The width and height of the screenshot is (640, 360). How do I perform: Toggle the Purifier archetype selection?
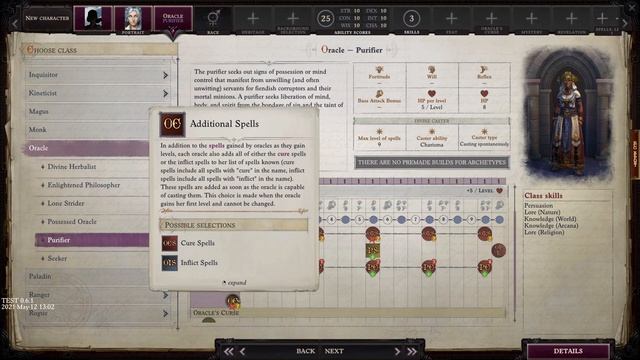pyautogui.click(x=92, y=240)
